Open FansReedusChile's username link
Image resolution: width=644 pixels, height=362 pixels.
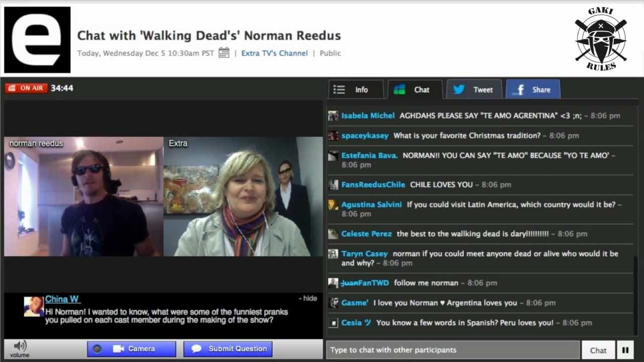(373, 185)
